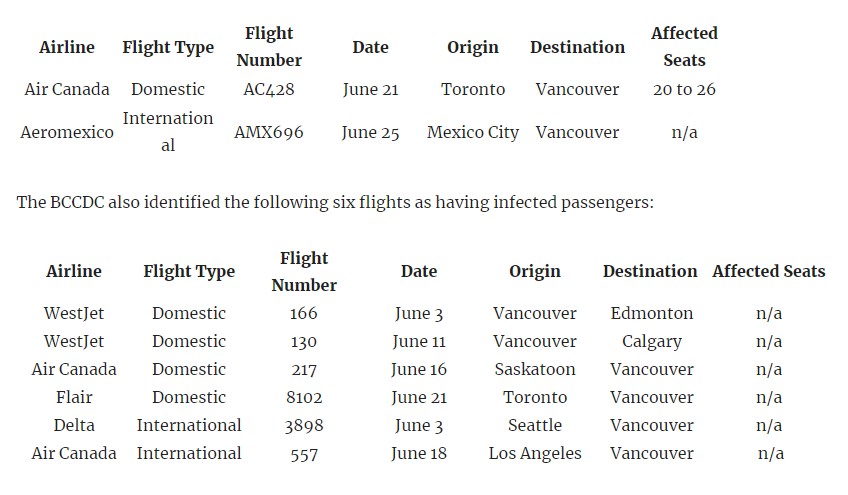Click the Delta airline cell
The height and width of the screenshot is (495, 848).
[74, 426]
